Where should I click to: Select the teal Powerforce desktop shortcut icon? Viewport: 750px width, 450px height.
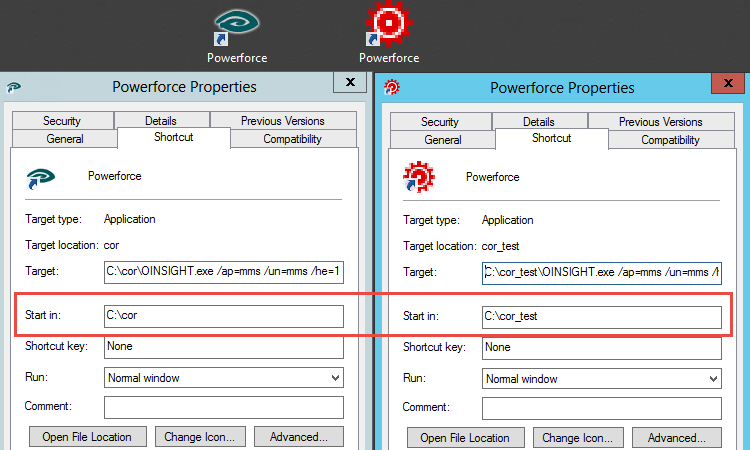(x=237, y=28)
